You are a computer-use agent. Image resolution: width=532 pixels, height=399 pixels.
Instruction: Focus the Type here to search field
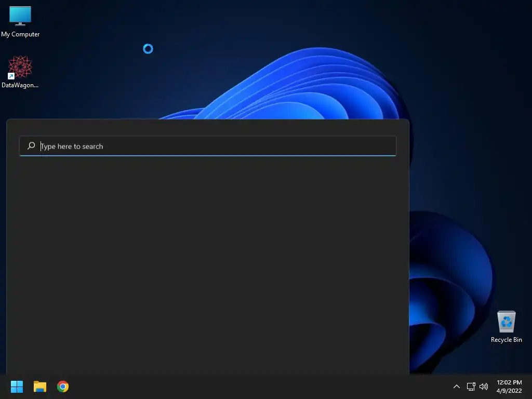[208, 146]
